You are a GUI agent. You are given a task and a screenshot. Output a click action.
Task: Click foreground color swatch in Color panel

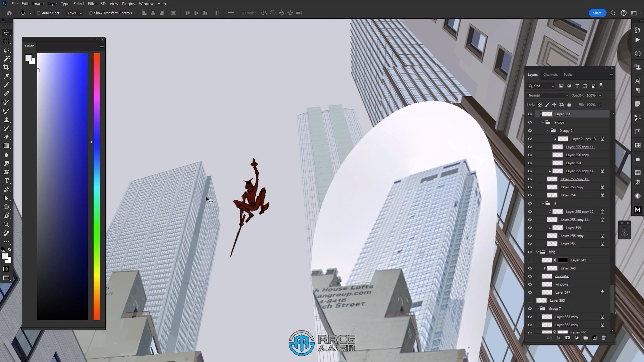point(29,58)
